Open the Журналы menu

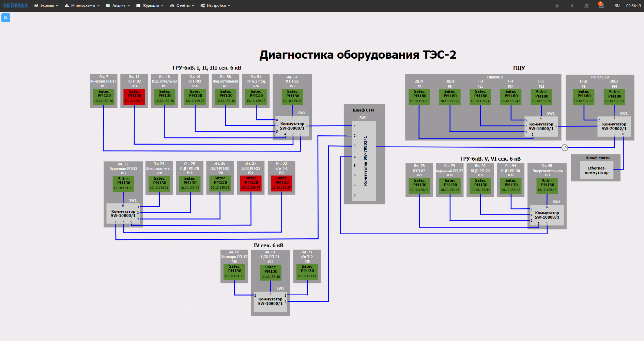click(150, 5)
